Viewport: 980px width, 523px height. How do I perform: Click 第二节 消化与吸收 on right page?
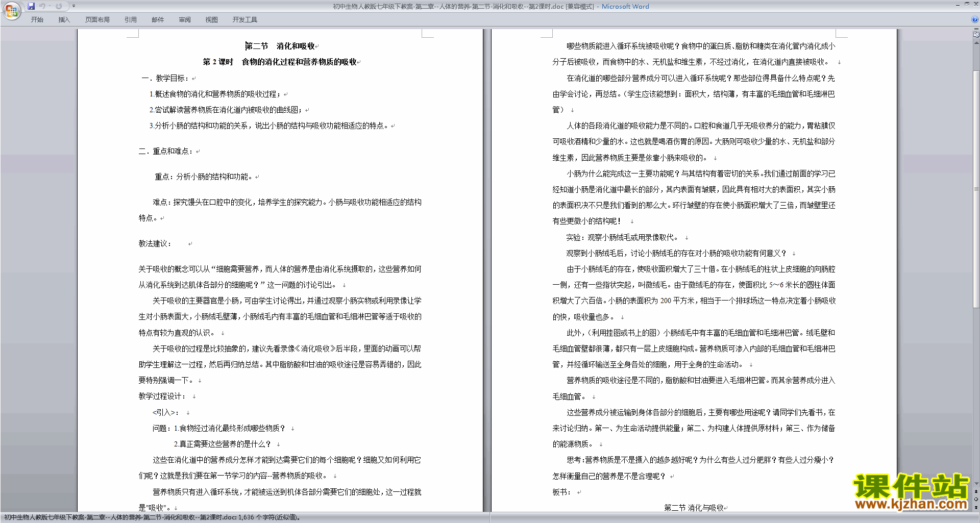pos(694,508)
